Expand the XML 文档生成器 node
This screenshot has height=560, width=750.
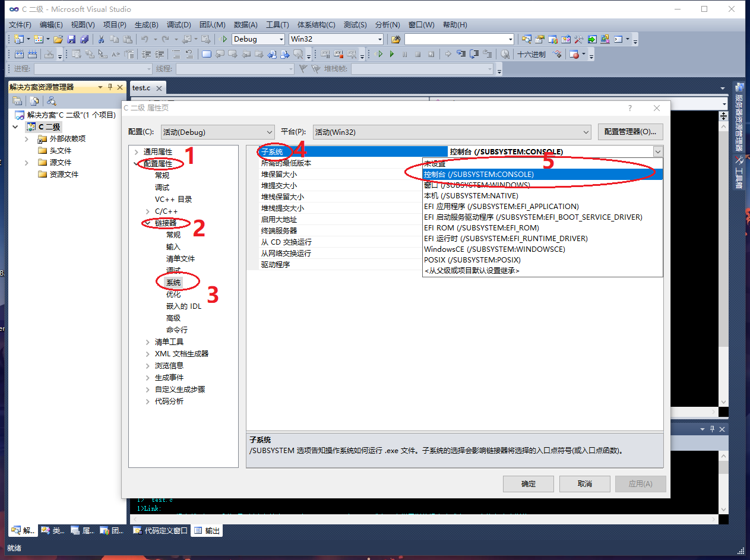(x=148, y=354)
